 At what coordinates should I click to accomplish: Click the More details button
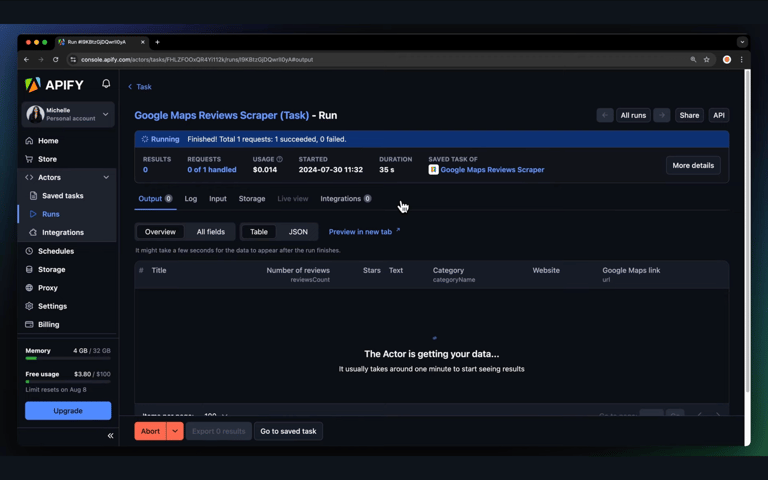pos(693,166)
